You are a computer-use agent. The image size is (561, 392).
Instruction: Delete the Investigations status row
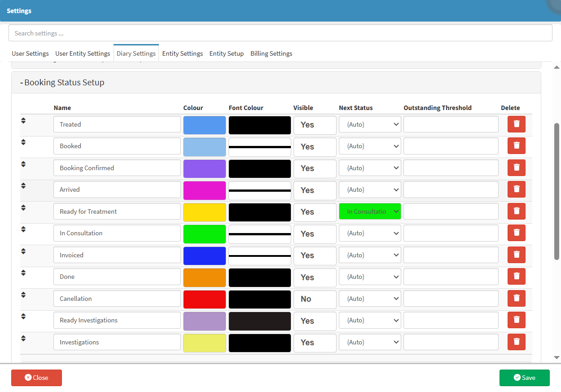tap(516, 342)
